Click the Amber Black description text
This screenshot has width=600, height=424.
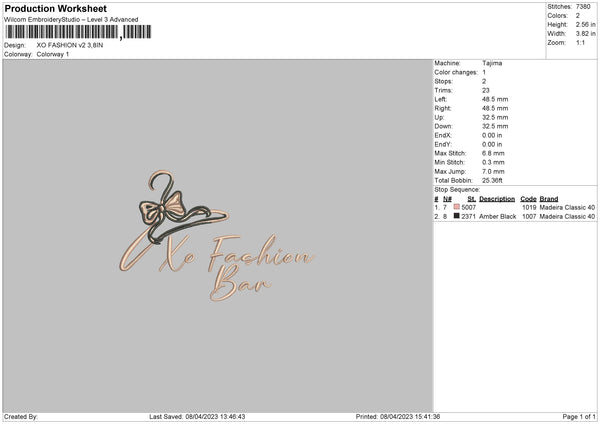(x=497, y=216)
